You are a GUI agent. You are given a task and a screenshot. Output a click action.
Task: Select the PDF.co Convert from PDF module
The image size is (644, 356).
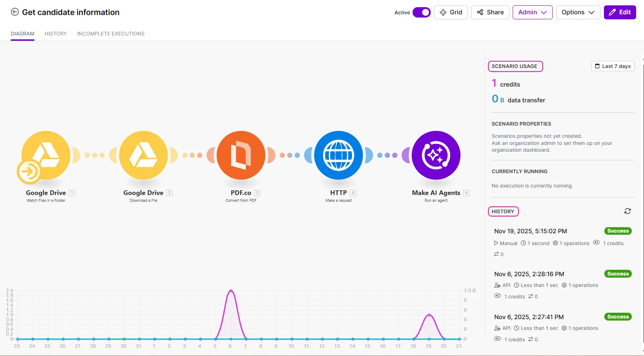(x=241, y=155)
